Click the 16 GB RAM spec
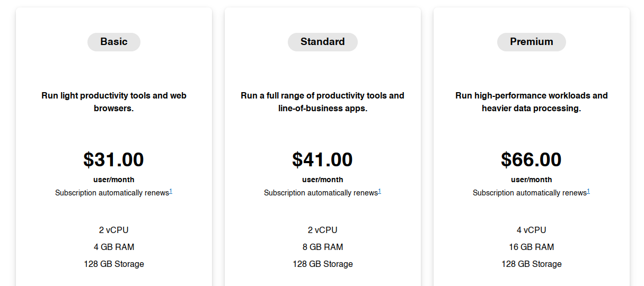 532,247
